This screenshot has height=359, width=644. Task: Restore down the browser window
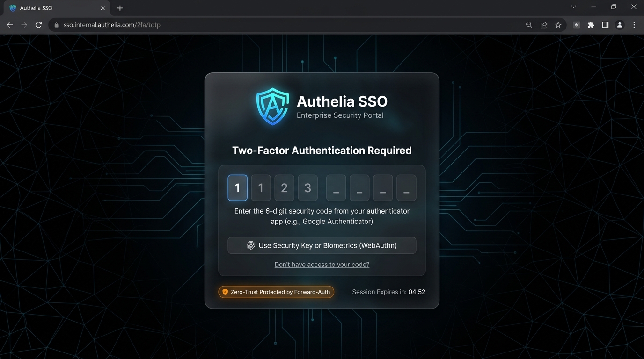(x=614, y=7)
